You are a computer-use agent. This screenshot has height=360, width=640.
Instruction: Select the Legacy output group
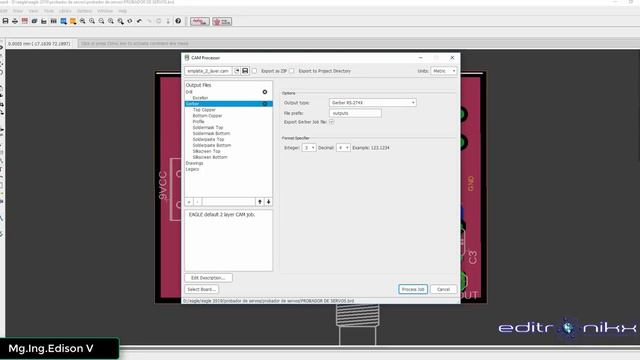point(192,169)
